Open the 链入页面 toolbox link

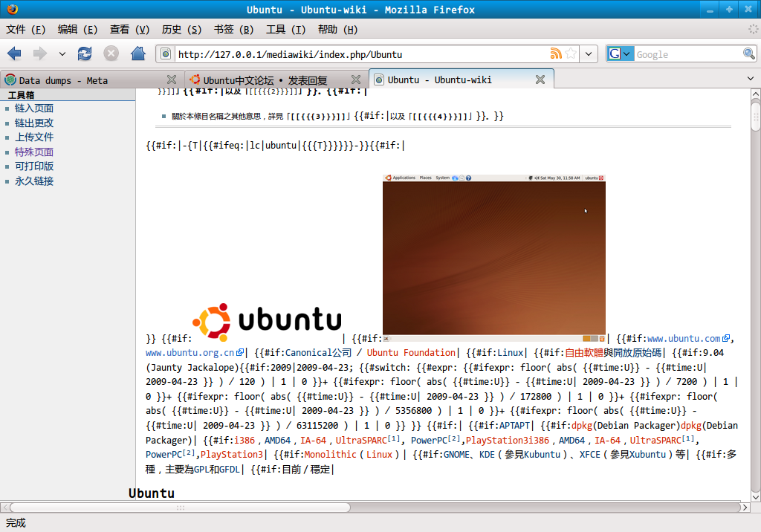pyautogui.click(x=34, y=108)
